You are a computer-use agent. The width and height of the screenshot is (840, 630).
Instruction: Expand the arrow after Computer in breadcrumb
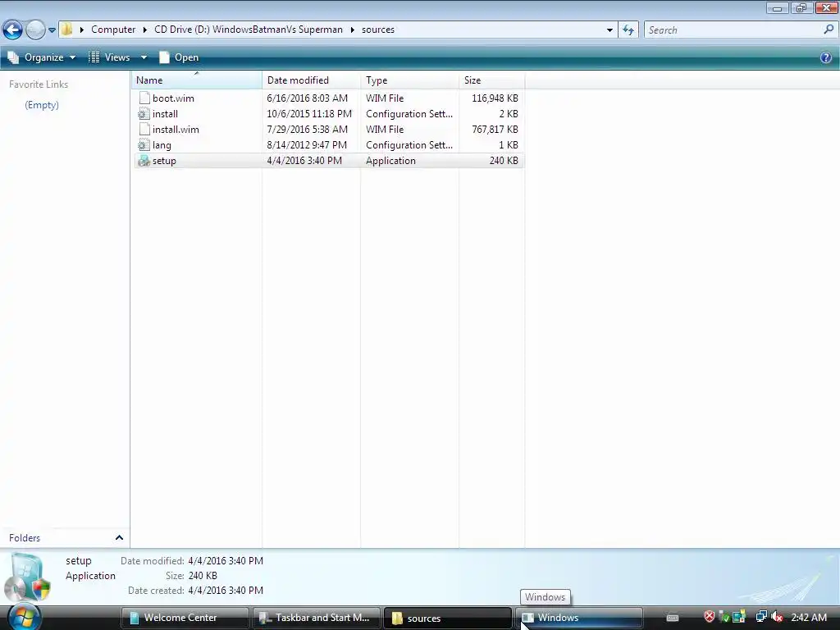pyautogui.click(x=144, y=30)
